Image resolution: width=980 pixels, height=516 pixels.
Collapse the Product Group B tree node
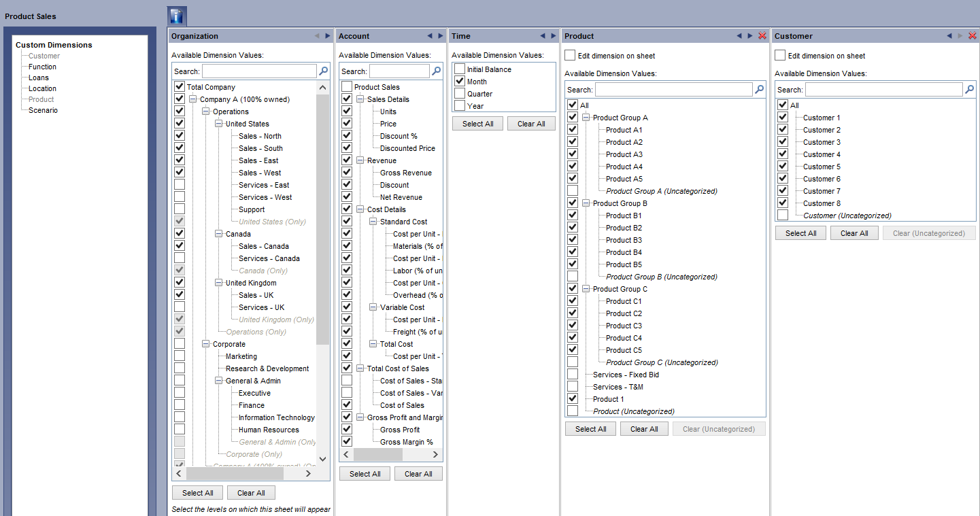click(586, 203)
